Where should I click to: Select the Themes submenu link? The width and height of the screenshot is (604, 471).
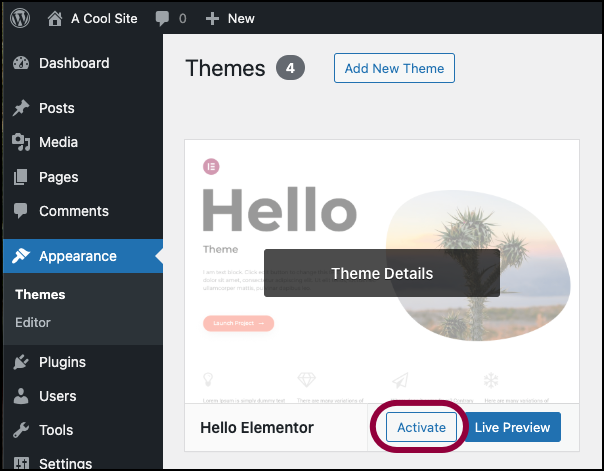[41, 294]
